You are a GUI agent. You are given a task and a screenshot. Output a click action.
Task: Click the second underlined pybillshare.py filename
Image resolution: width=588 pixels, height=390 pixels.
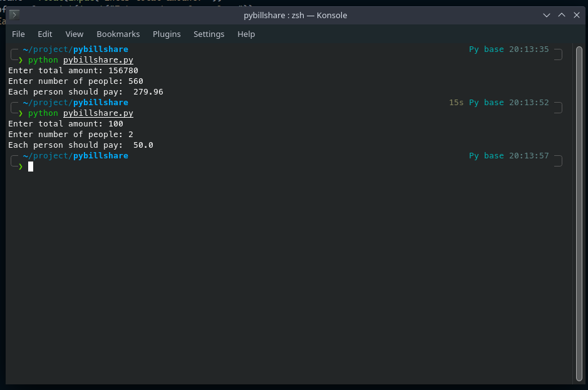pyautogui.click(x=98, y=113)
